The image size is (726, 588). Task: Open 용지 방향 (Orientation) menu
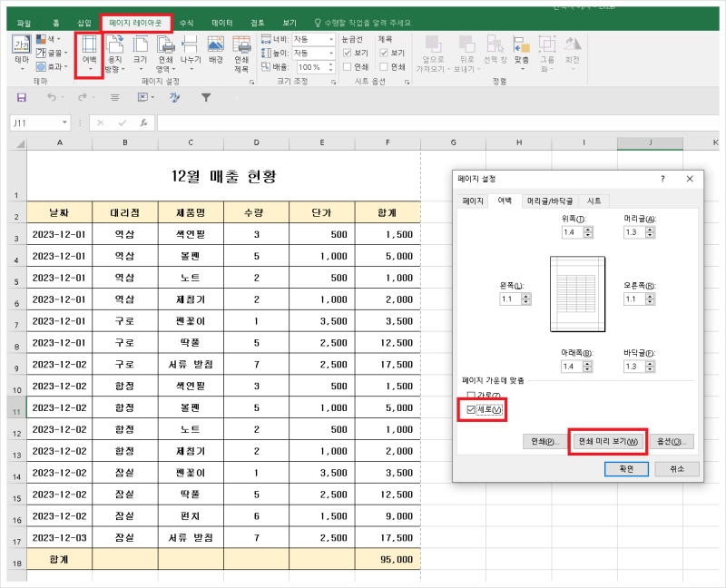(x=114, y=54)
